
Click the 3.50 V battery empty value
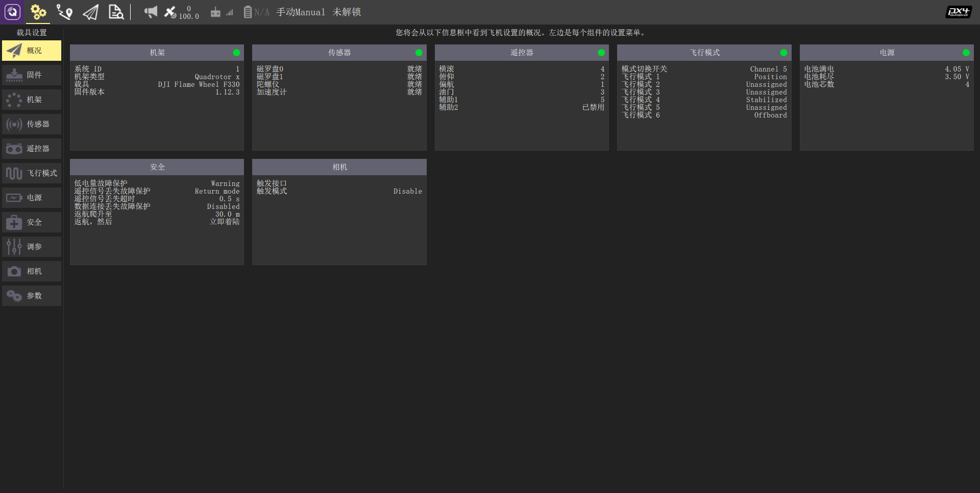point(957,77)
